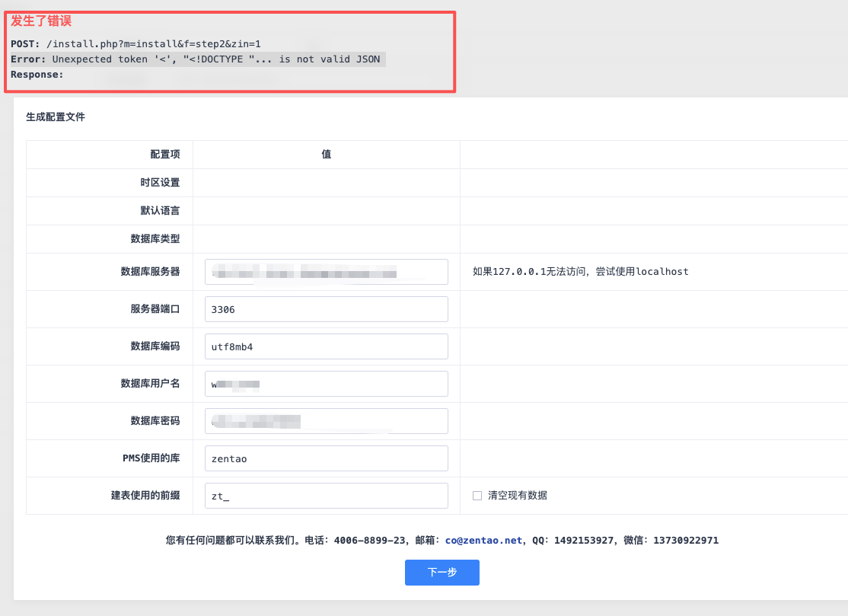The width and height of the screenshot is (848, 616).
Task: Click the Response: label in error box
Action: (x=37, y=75)
